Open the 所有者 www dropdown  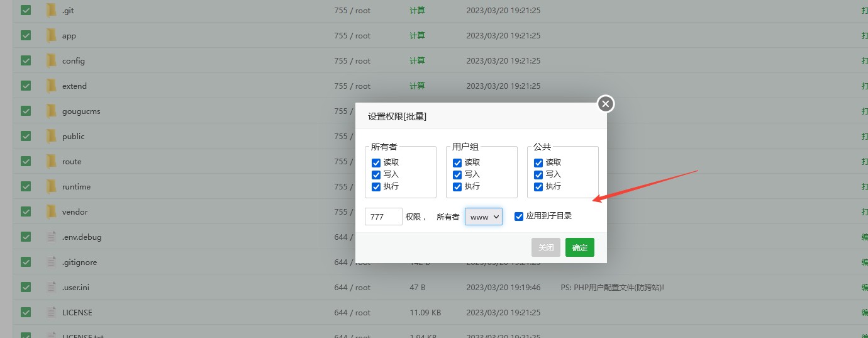484,217
